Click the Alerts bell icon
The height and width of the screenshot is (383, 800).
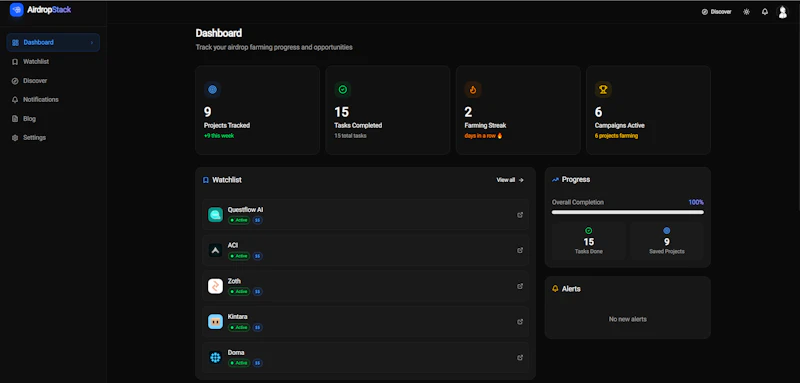pos(555,289)
